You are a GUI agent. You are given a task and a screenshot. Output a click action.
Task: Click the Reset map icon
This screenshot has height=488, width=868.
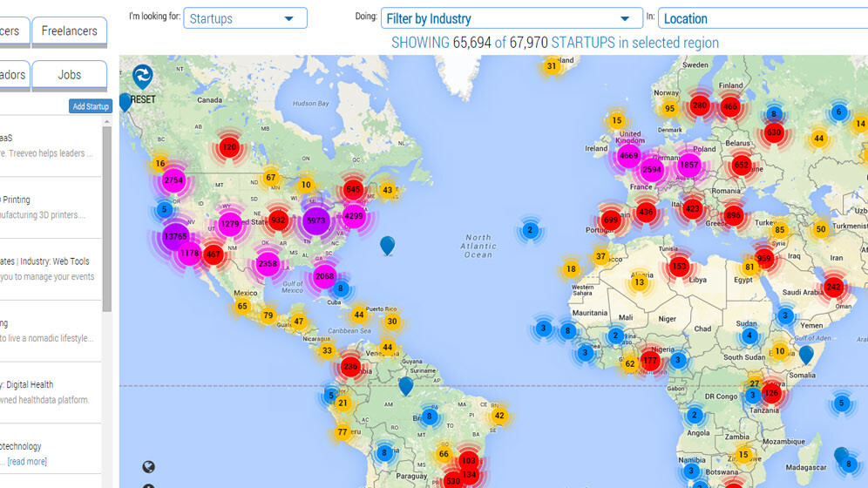pos(142,77)
